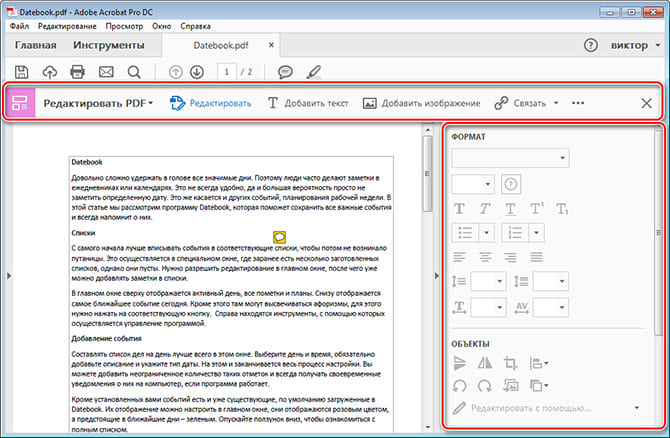Image resolution: width=670 pixels, height=438 pixels.
Task: Go to previous page arrow
Action: [x=175, y=72]
